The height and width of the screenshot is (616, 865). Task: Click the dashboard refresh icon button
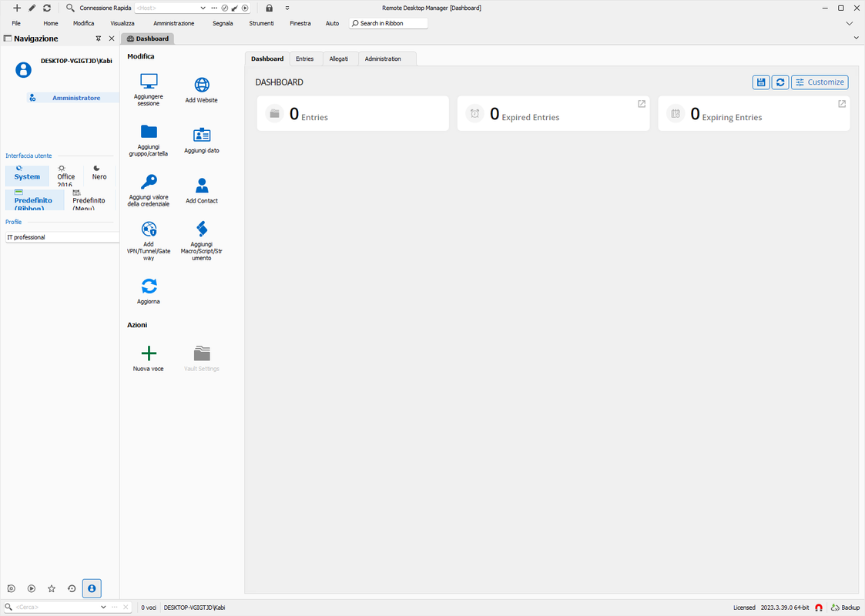(780, 82)
